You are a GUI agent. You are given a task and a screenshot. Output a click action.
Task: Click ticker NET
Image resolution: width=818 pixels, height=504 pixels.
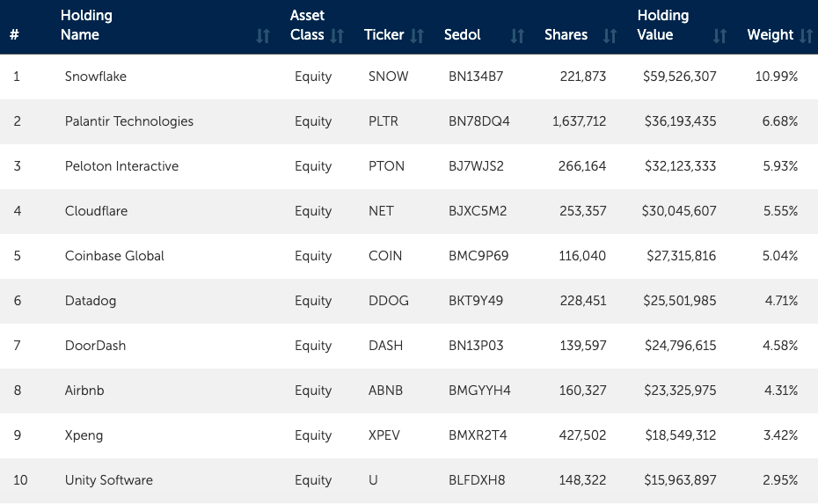pyautogui.click(x=381, y=211)
